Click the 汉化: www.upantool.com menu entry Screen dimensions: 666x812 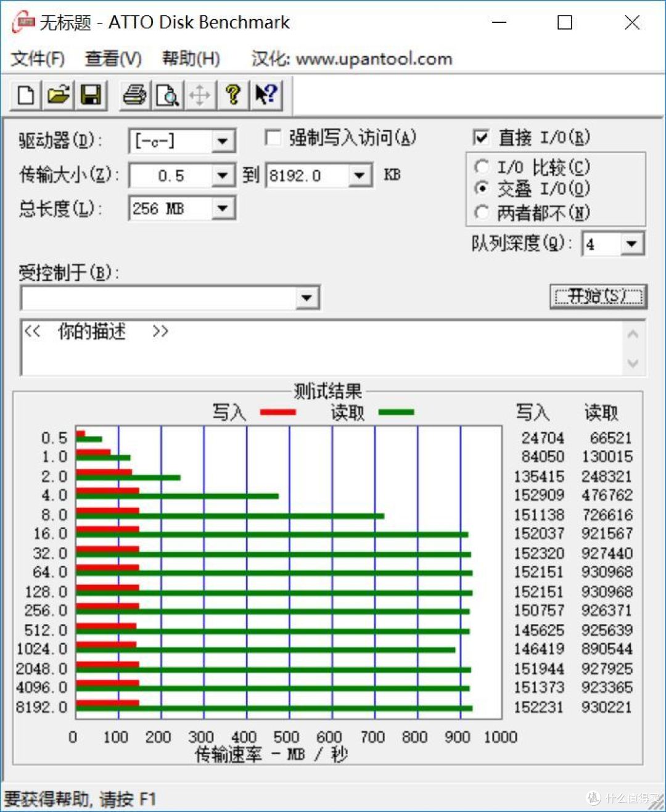coord(351,59)
